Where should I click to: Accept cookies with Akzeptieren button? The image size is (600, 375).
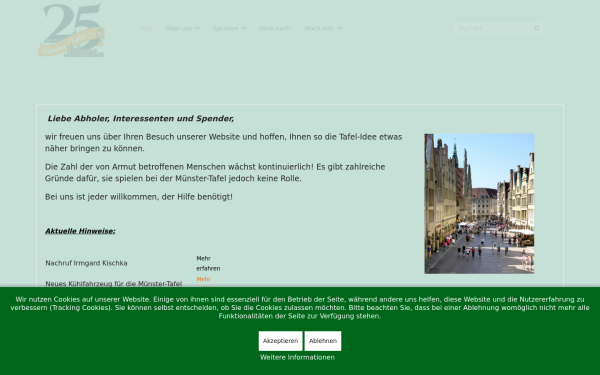pos(280,341)
